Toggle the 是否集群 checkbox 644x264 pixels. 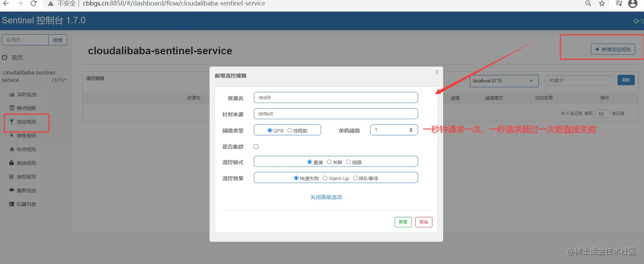(256, 146)
